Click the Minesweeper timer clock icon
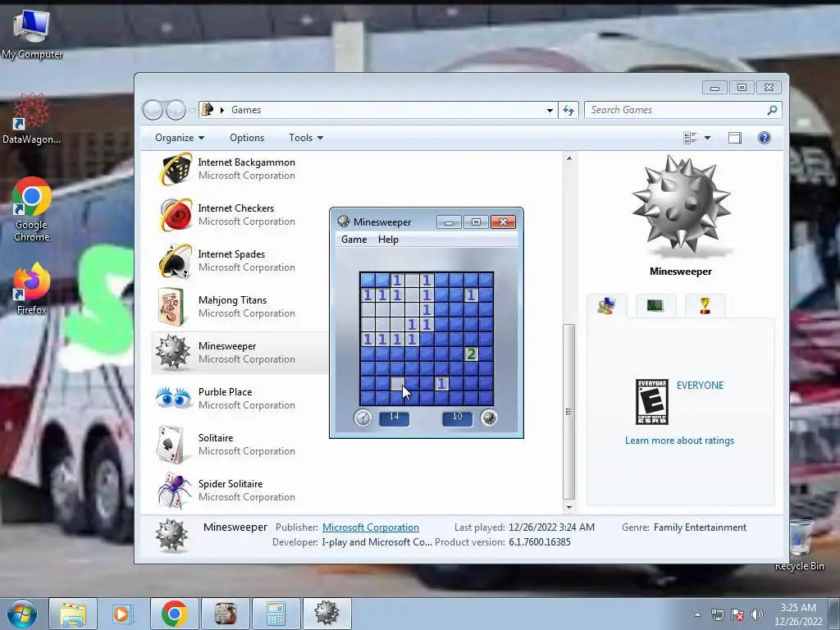840x630 pixels. [363, 418]
